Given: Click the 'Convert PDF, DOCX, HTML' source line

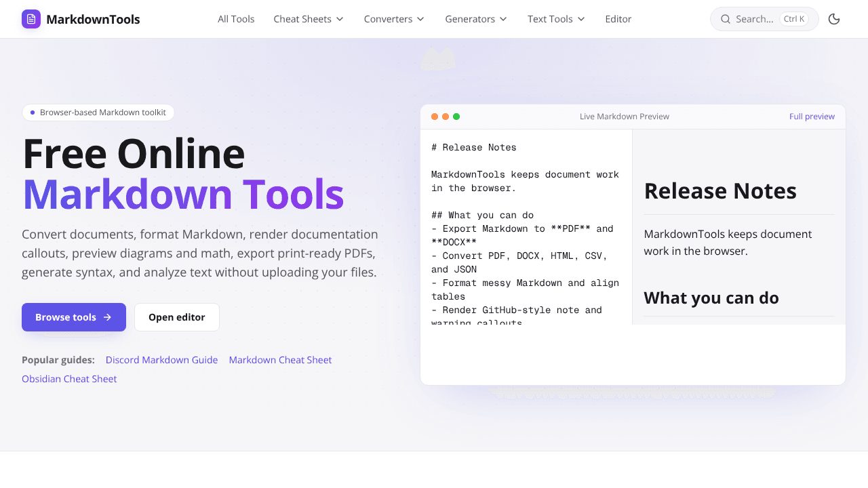Looking at the screenshot, I should (x=519, y=262).
